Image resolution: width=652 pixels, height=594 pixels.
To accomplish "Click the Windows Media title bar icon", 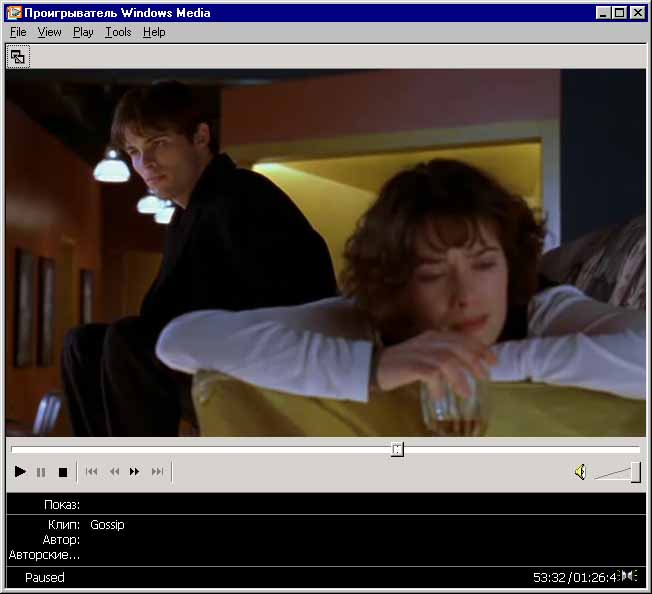I will coord(14,12).
